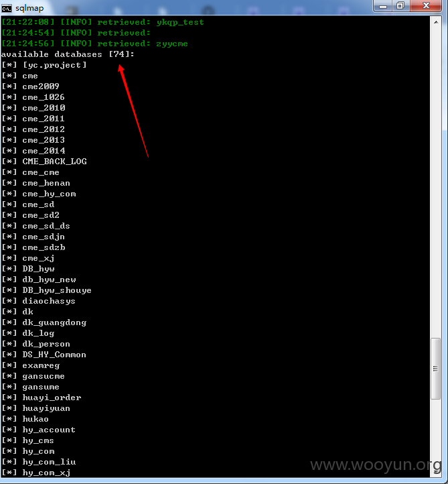The height and width of the screenshot is (484, 448).
Task: Click the 'gansucme' database name
Action: point(44,376)
